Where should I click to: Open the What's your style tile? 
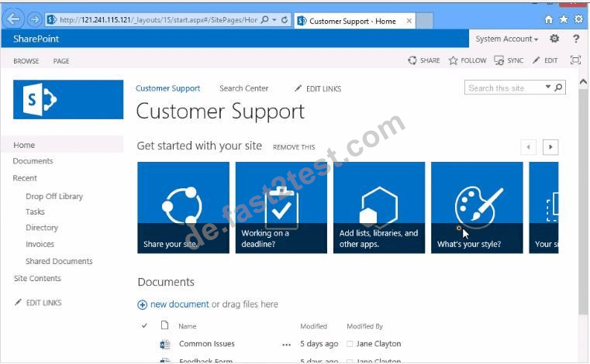[477, 208]
